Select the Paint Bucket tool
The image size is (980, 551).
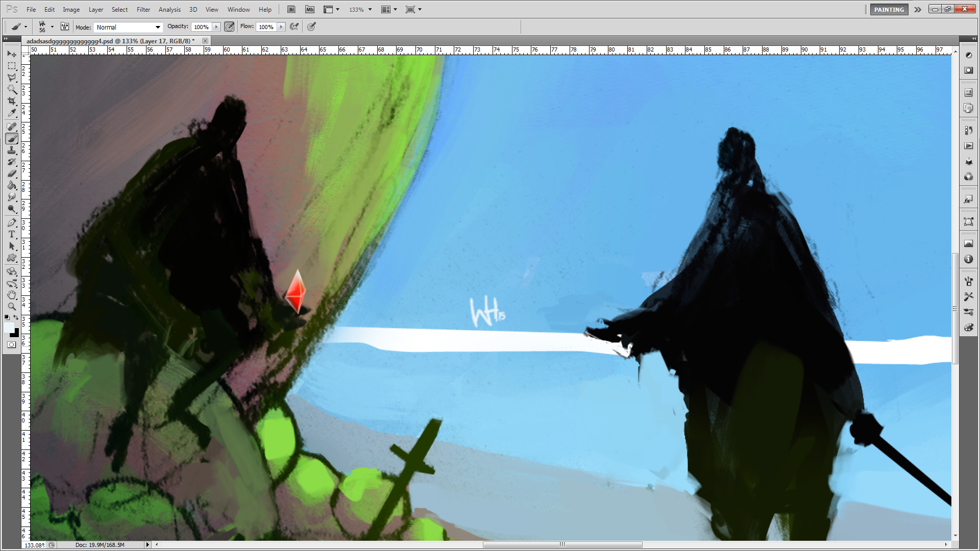[12, 185]
